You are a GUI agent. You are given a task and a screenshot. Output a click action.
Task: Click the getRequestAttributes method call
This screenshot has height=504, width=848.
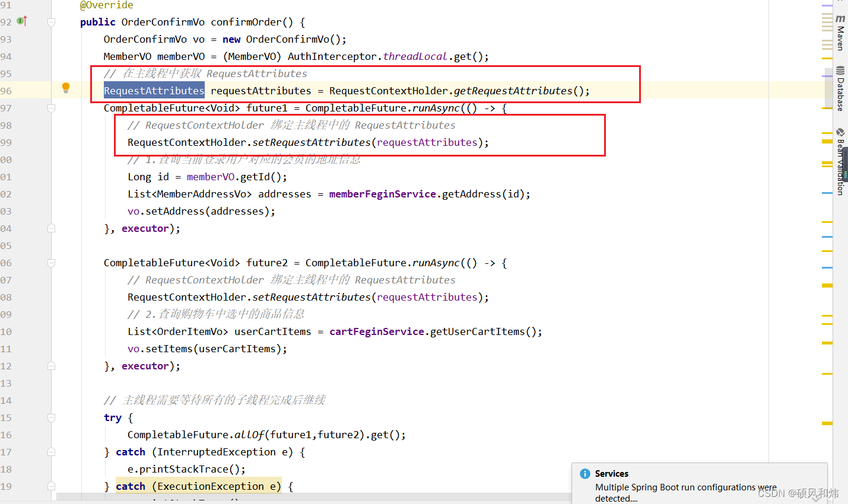(x=513, y=91)
